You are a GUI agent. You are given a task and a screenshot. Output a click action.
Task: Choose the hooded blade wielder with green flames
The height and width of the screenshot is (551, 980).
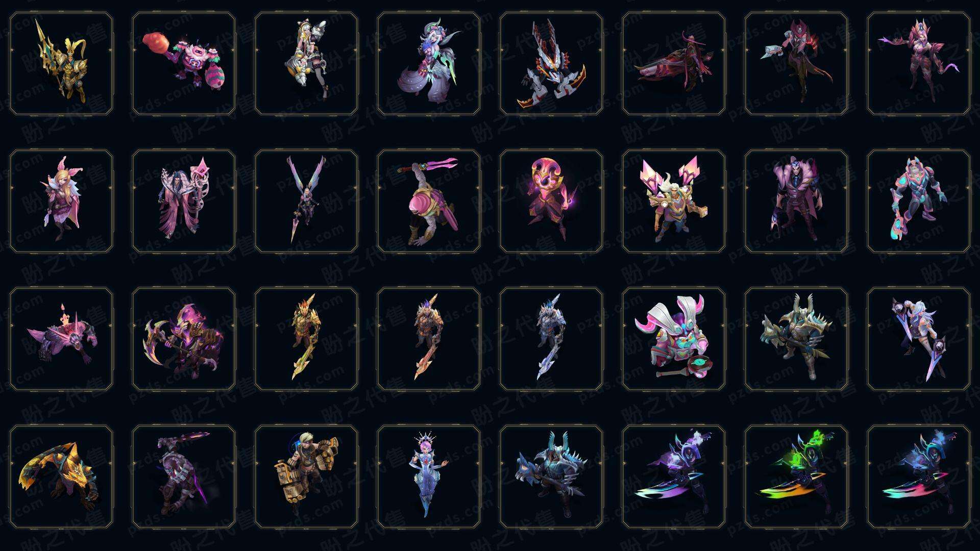(796, 477)
